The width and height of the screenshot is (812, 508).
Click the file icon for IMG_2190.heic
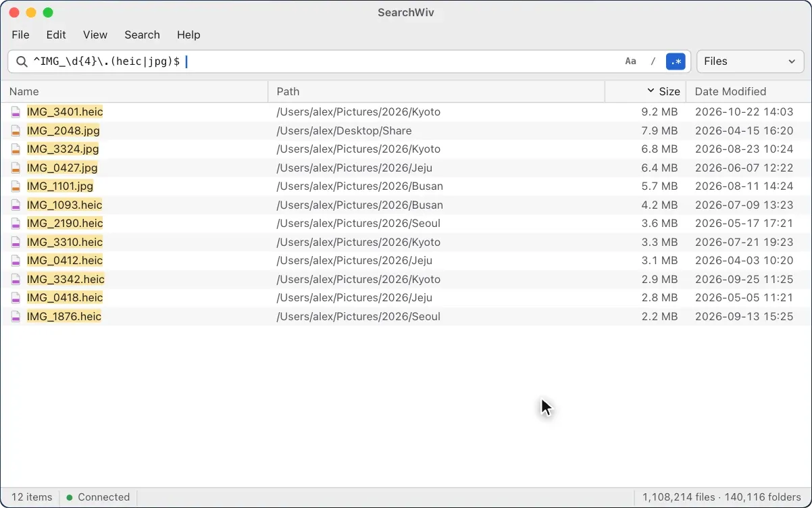pyautogui.click(x=16, y=224)
